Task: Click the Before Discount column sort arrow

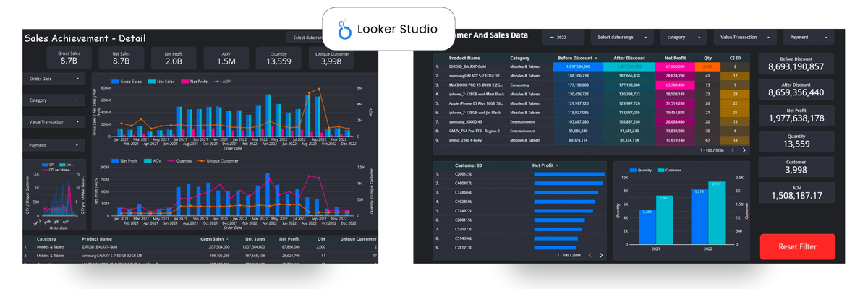Action: (x=596, y=58)
